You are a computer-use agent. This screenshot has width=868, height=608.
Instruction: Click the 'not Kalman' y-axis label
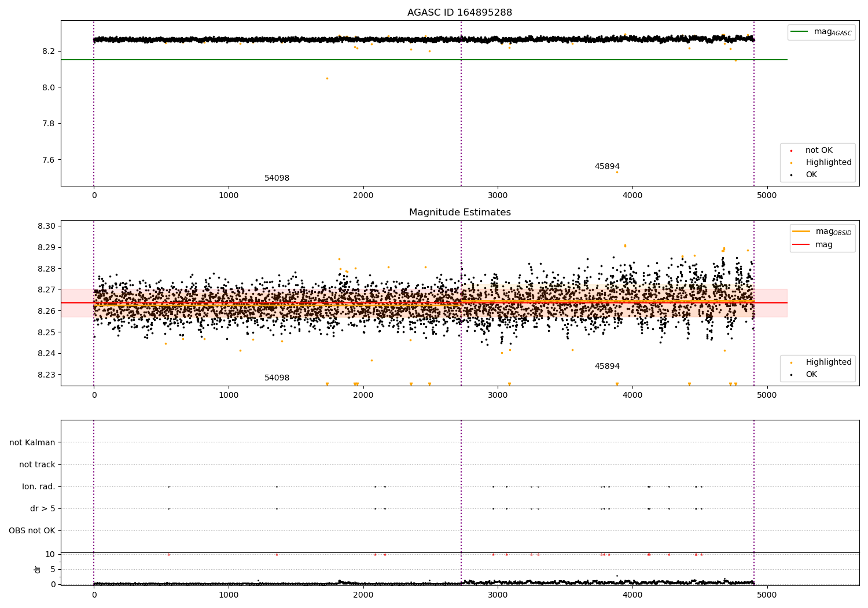tap(32, 442)
